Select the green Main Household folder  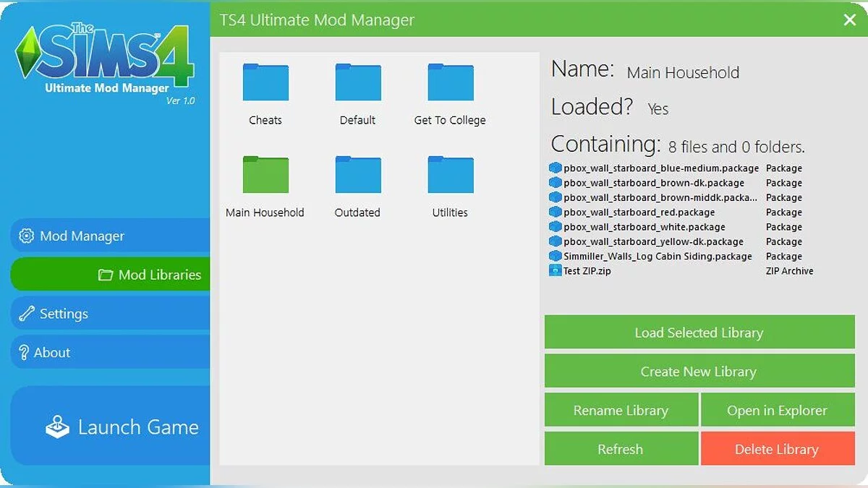coord(265,174)
